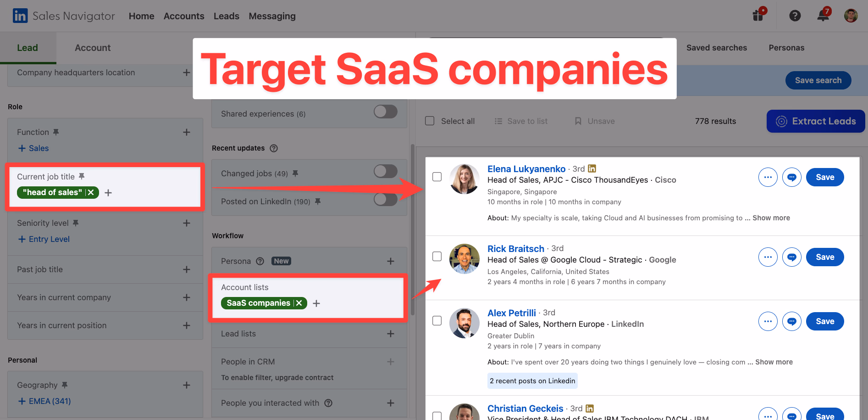Add suggested EMEA (341) geography
Screen dimensions: 868x420
click(x=44, y=401)
